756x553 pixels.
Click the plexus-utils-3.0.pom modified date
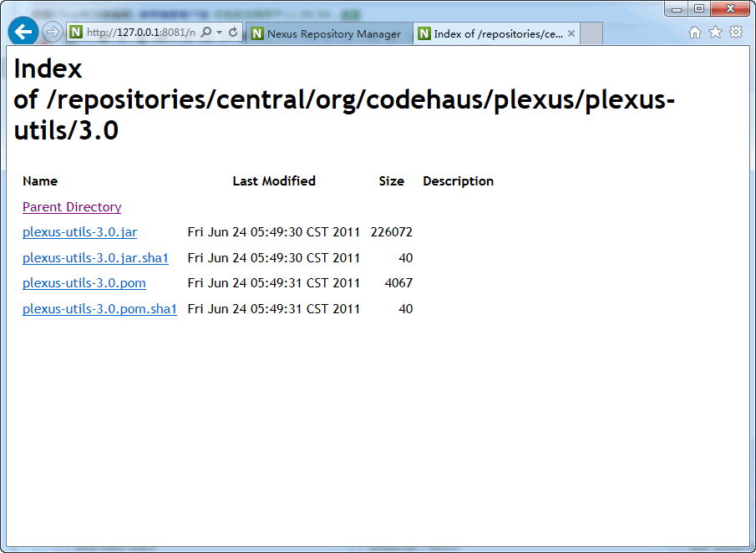274,283
